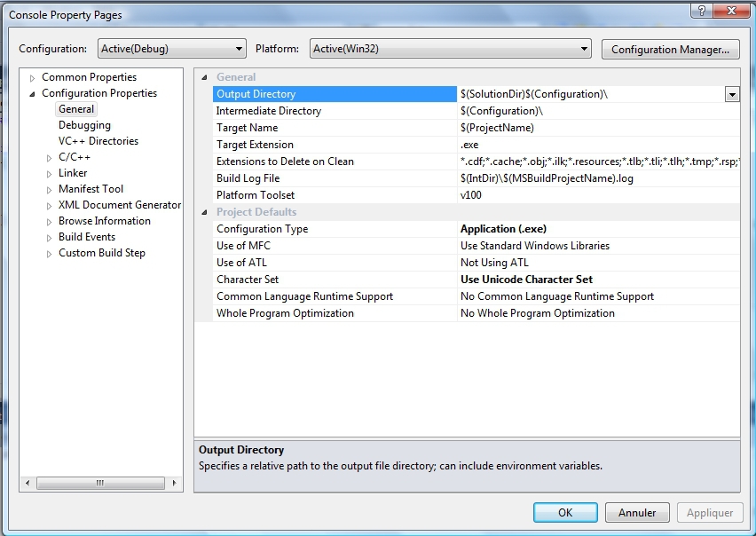Open the Platform dropdown
This screenshot has height=536, width=756.
450,49
